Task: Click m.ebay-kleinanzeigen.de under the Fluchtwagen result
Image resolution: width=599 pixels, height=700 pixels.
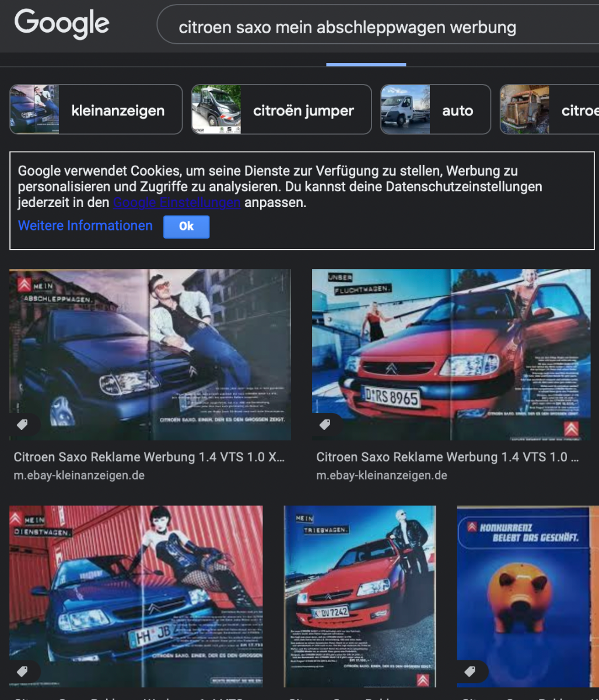Action: point(381,475)
